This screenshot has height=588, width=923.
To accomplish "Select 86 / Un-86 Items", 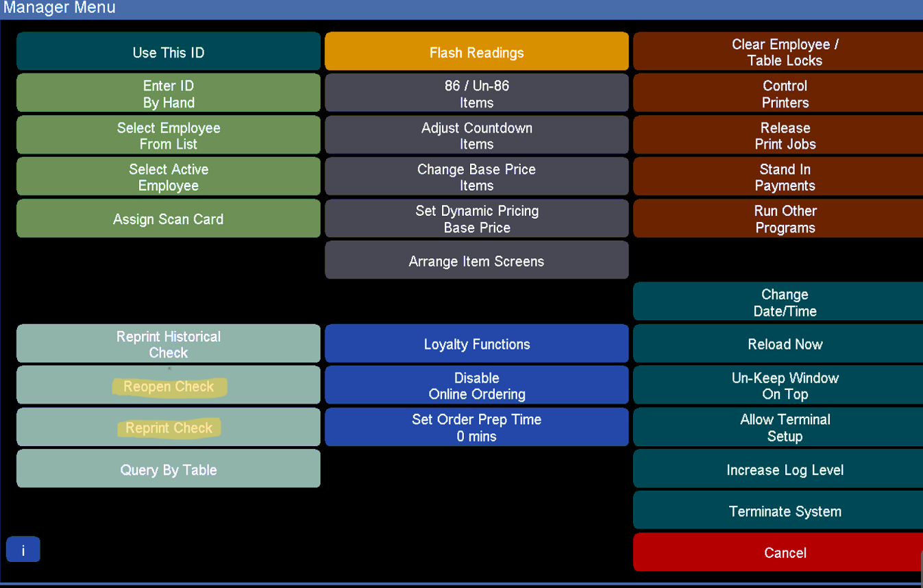I will pyautogui.click(x=477, y=93).
